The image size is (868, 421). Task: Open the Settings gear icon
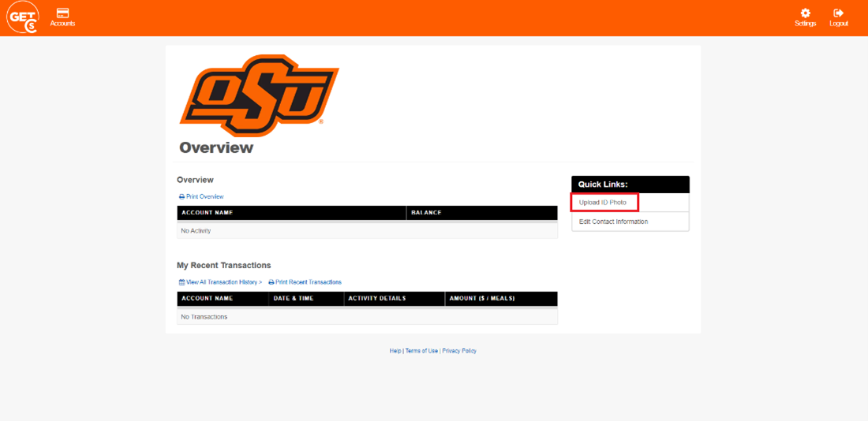(x=805, y=13)
